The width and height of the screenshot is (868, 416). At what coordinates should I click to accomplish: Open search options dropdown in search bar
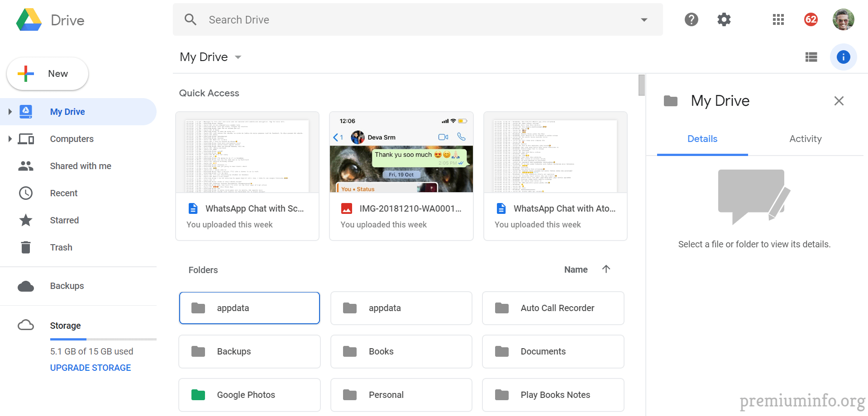pyautogui.click(x=644, y=20)
